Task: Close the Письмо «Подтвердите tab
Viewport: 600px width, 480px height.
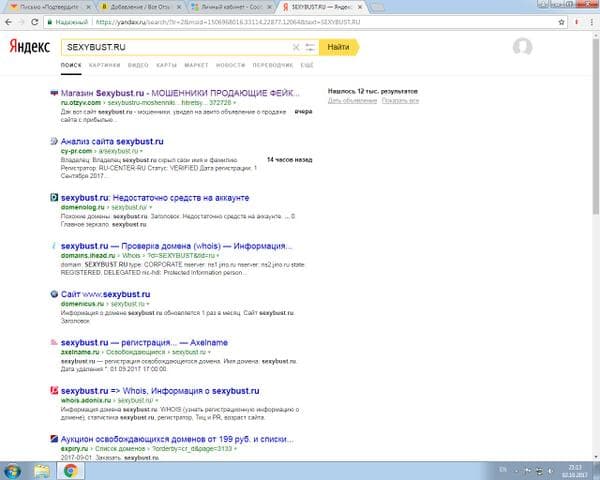Action: tap(88, 7)
